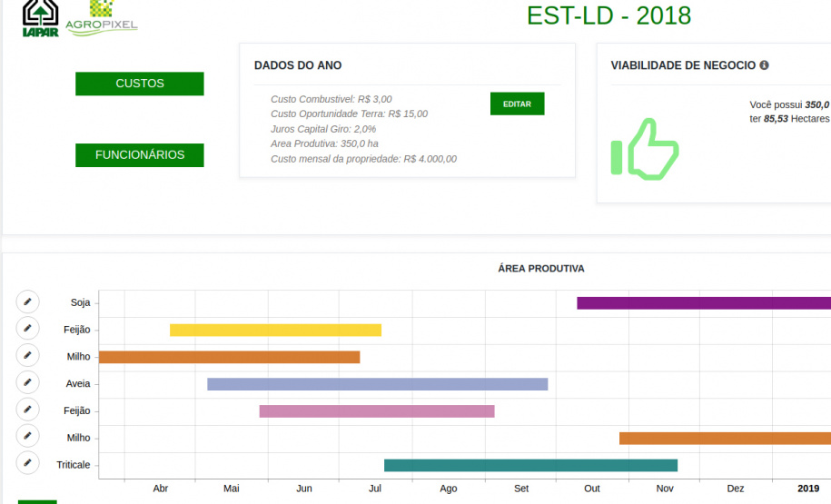Click the green thumbs-up icon
The height and width of the screenshot is (504, 831).
[645, 149]
